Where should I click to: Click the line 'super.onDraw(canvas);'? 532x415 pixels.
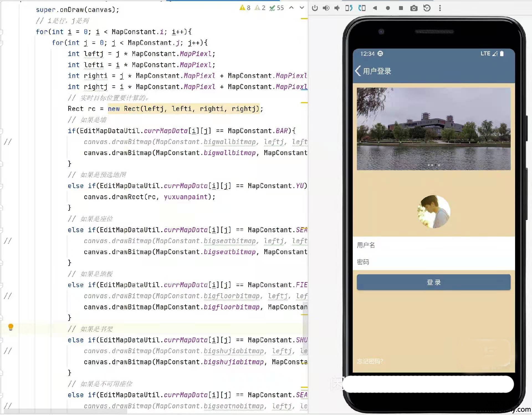pos(78,10)
